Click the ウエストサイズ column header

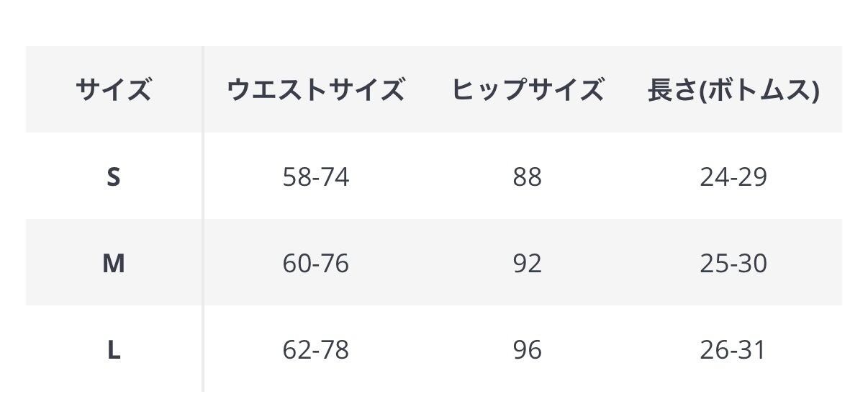[315, 91]
